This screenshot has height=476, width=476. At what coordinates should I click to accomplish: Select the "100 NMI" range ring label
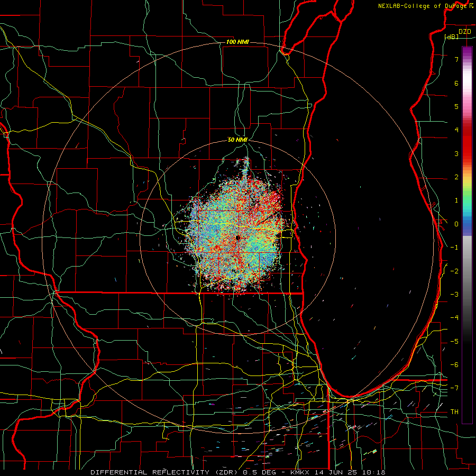(x=237, y=42)
